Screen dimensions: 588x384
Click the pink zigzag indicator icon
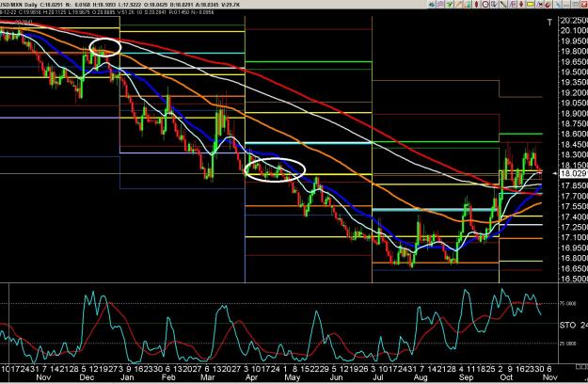click(440, 5)
